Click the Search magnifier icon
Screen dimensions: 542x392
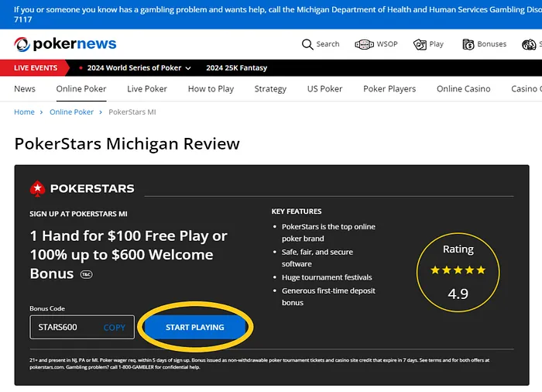point(307,44)
